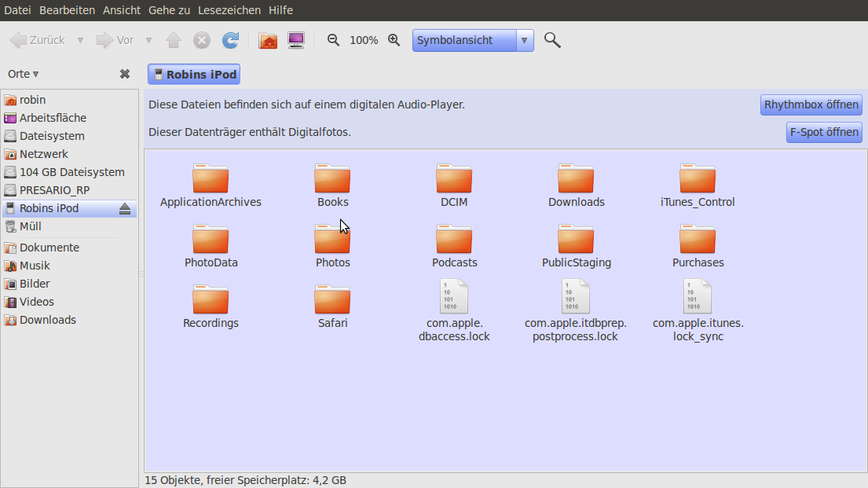Select Netzwerk in the sidebar
868x488 pixels.
69,154
